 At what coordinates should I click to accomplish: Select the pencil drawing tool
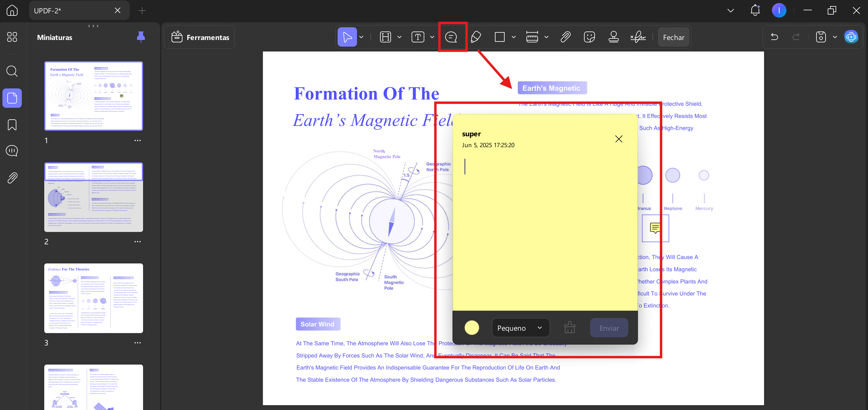(476, 37)
